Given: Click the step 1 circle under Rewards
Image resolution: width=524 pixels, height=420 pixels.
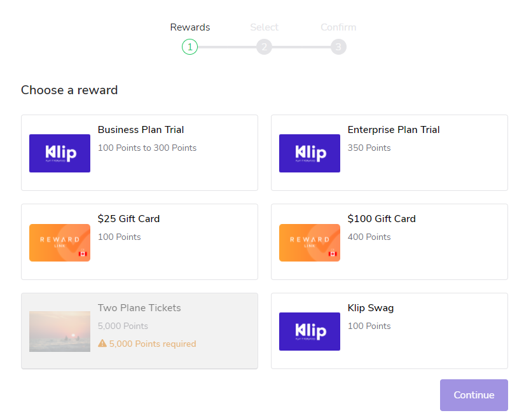Looking at the screenshot, I should tap(190, 47).
